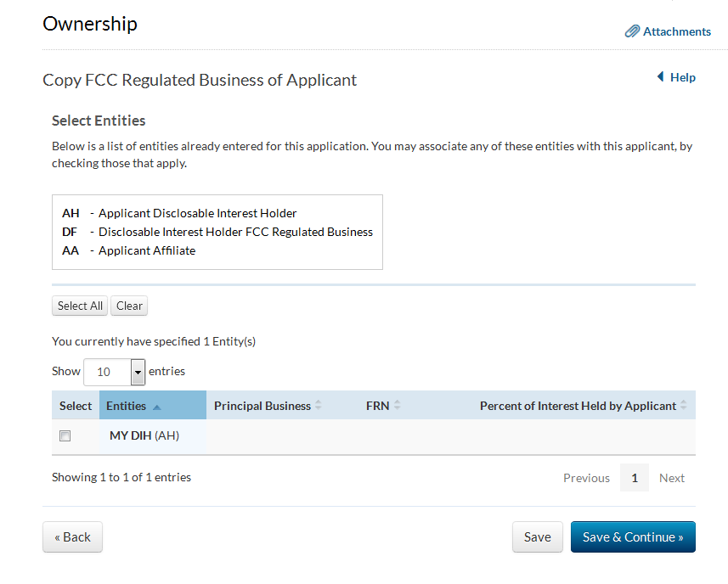The width and height of the screenshot is (728, 584).
Task: Sort by Entities column arrow
Action: click(156, 407)
